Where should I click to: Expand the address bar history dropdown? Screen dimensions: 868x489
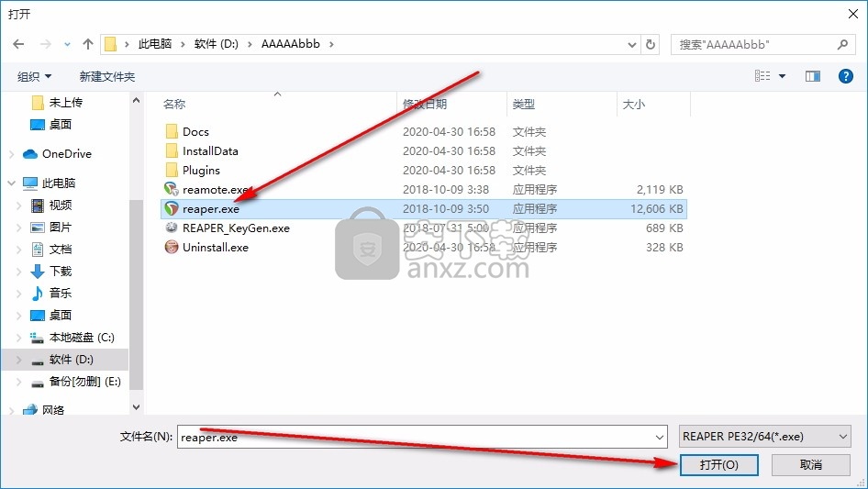pos(631,45)
